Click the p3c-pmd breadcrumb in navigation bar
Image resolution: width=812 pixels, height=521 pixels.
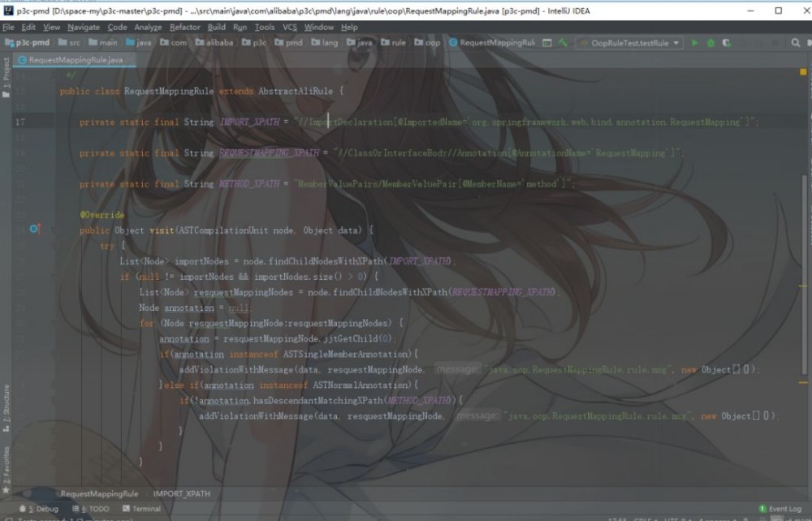[28, 42]
